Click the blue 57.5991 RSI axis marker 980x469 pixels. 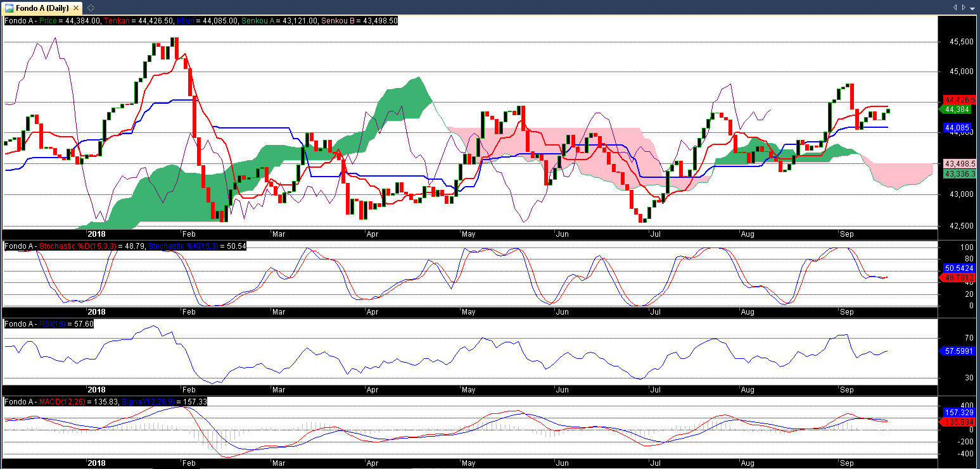958,351
